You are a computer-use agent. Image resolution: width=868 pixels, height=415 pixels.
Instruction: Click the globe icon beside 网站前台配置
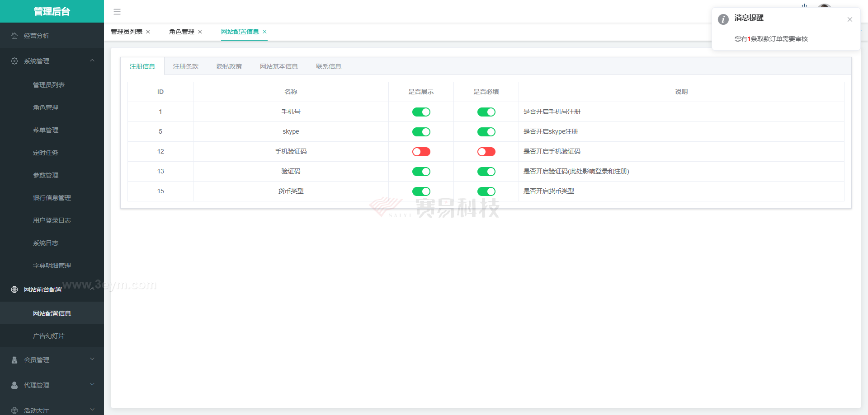point(14,289)
